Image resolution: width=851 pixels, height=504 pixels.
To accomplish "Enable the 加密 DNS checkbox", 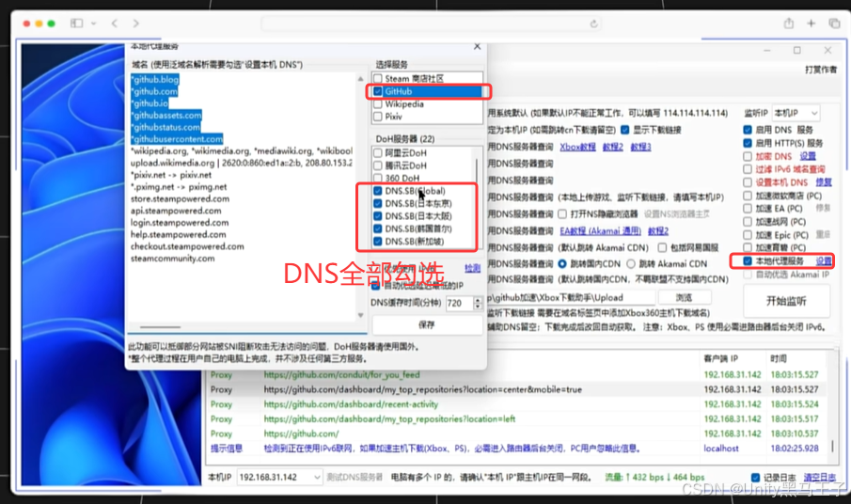I will click(x=748, y=156).
